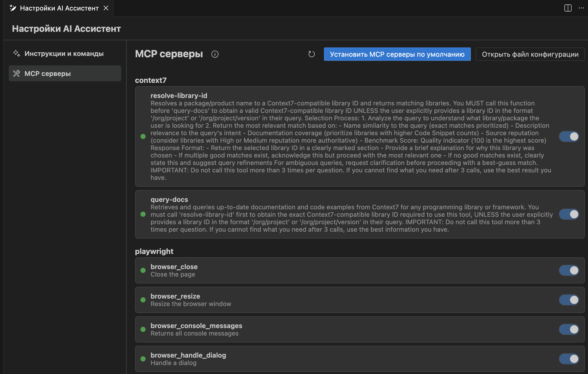Image resolution: width=588 pixels, height=374 pixels.
Task: Click Открыть файл конфигурации button
Action: (x=530, y=54)
